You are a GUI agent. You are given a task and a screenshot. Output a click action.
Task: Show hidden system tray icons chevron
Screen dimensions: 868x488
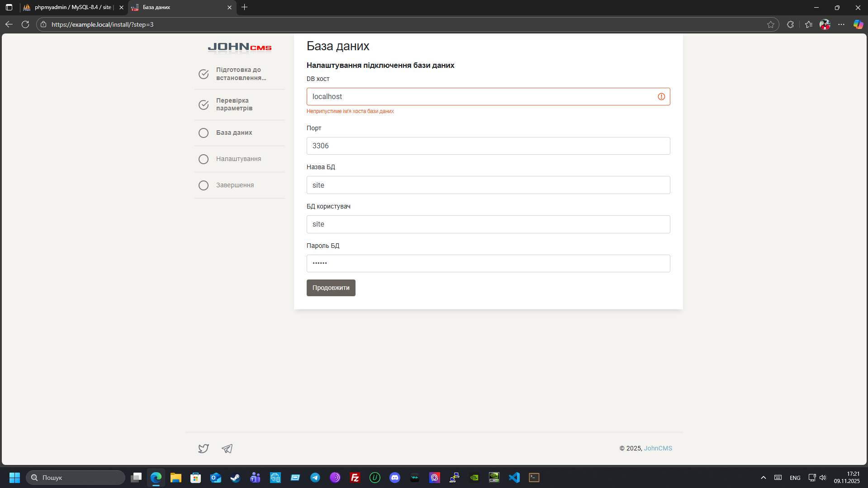764,478
